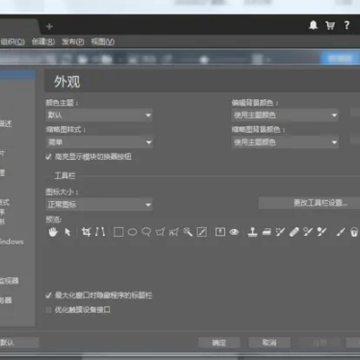This screenshot has height=360, width=360.
Task: Select the arrow pointer tool icon
Action: [x=68, y=232]
